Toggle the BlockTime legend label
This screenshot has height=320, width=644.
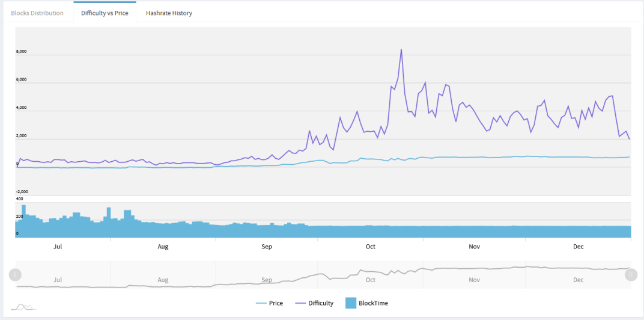click(x=373, y=303)
